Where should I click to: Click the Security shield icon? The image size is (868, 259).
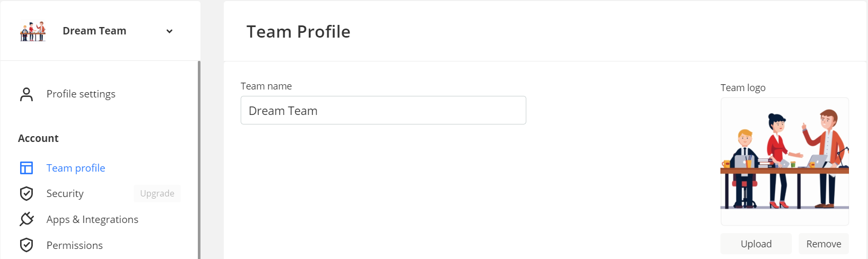(26, 193)
